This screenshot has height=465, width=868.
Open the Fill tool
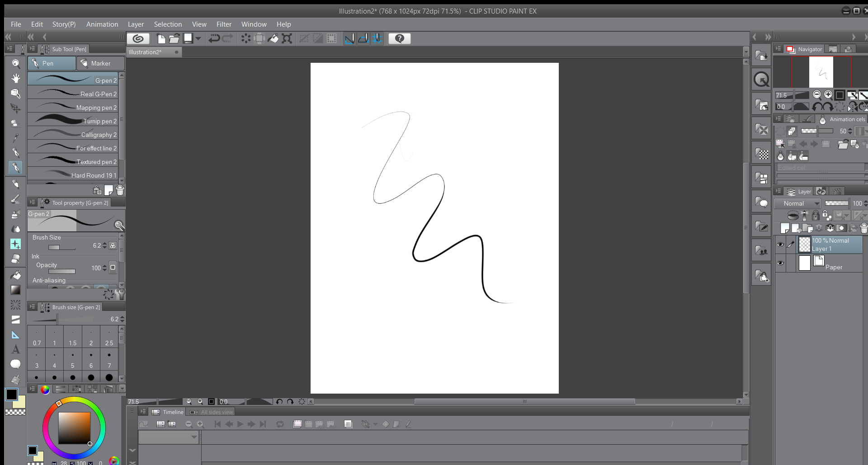(x=15, y=275)
